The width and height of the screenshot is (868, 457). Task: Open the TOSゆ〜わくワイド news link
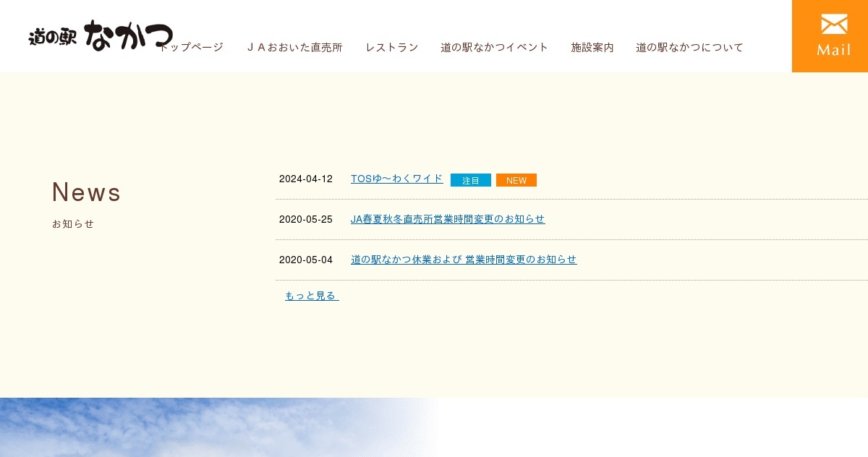pos(396,179)
